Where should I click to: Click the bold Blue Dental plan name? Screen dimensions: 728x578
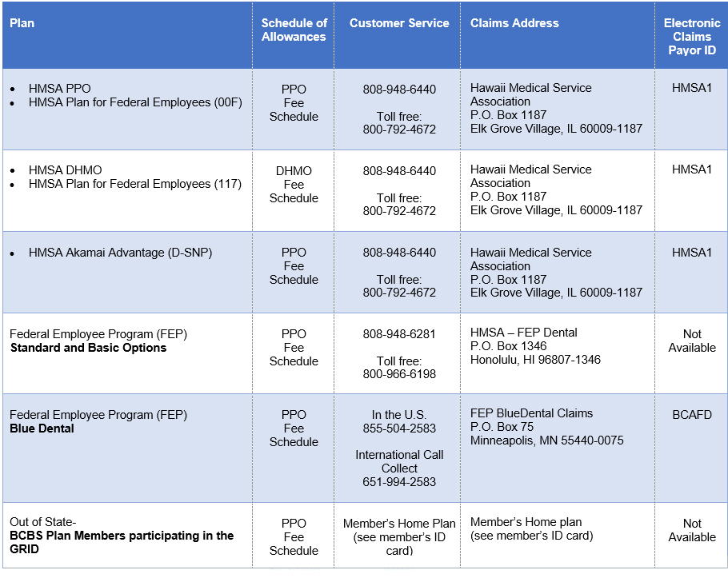[42, 429]
